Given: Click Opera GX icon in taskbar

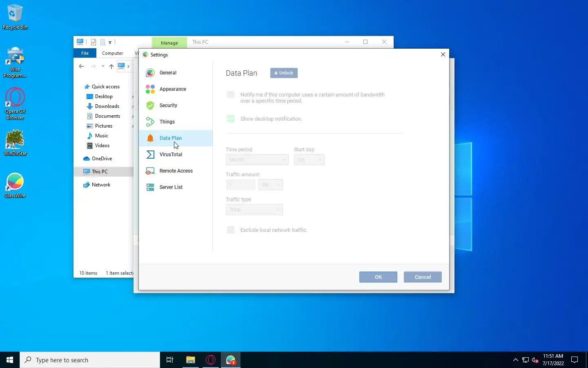Looking at the screenshot, I should point(211,360).
